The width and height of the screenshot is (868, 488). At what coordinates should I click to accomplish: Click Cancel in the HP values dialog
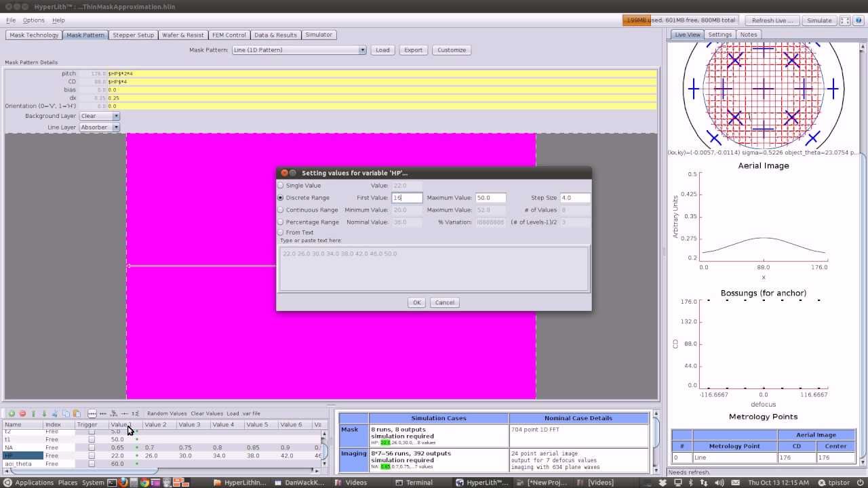[445, 302]
